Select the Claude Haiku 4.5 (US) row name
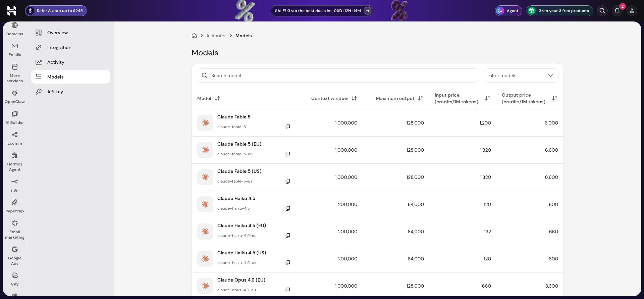Viewport: 644px width, 299px height. coord(241,253)
